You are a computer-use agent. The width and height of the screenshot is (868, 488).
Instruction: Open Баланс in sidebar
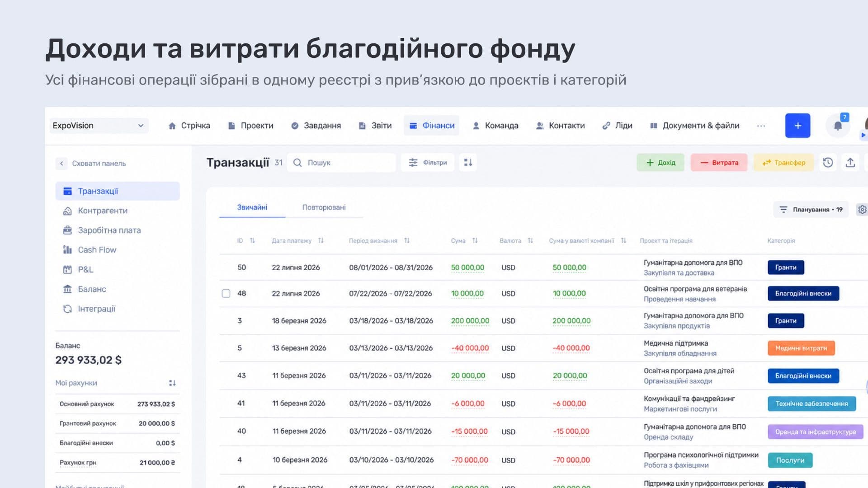[118, 289]
